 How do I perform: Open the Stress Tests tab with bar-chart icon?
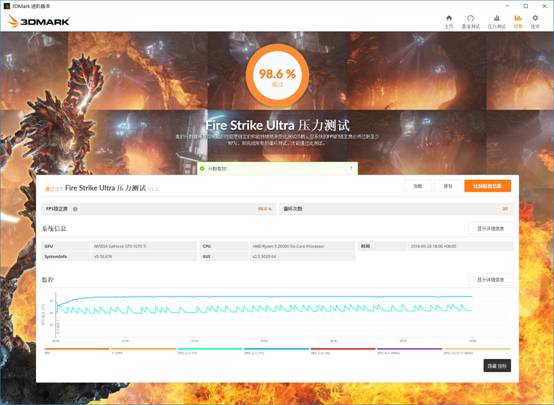click(x=496, y=22)
